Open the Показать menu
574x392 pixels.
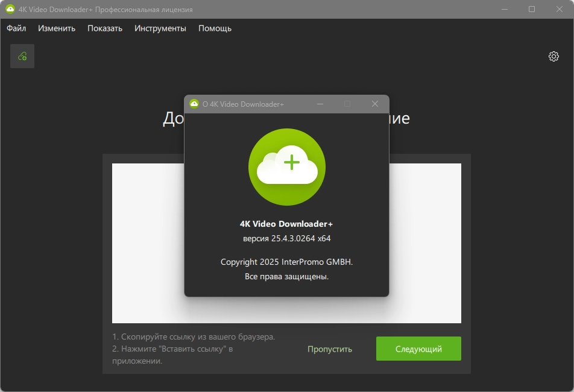(105, 28)
